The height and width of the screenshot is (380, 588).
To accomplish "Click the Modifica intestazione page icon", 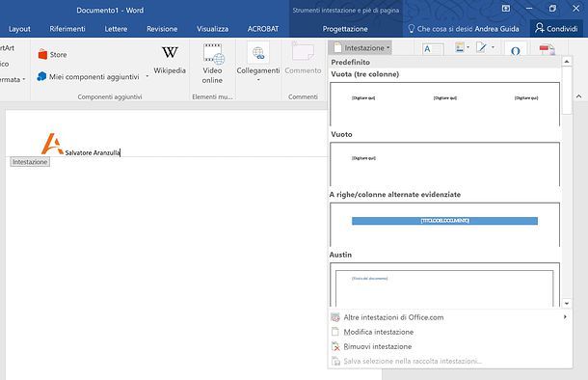I will (335, 332).
